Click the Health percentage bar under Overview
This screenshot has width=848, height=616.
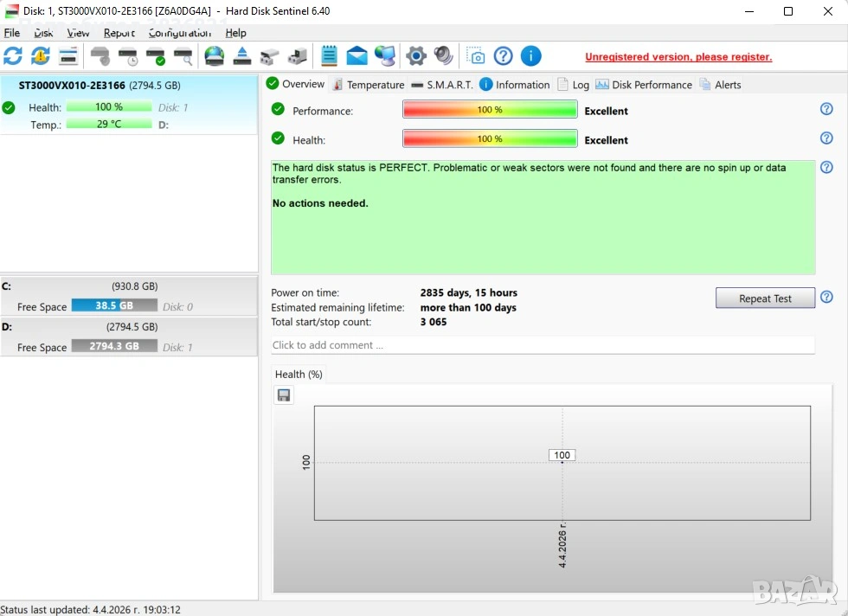coord(490,138)
